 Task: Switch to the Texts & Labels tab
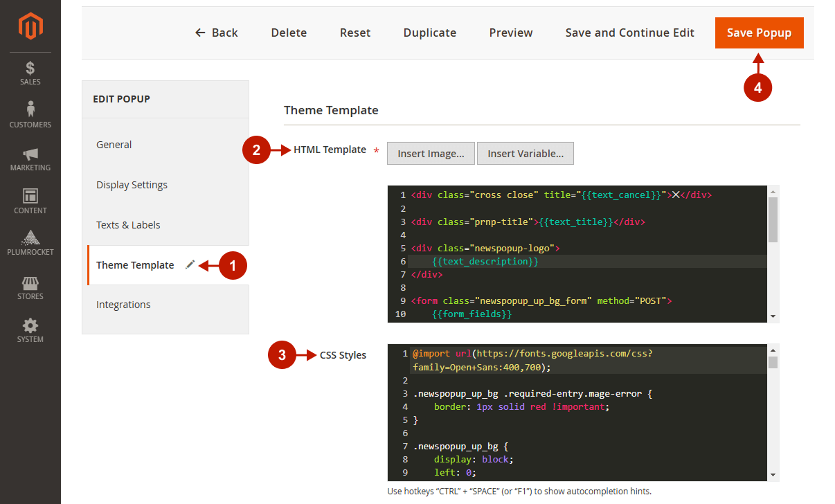pos(127,224)
